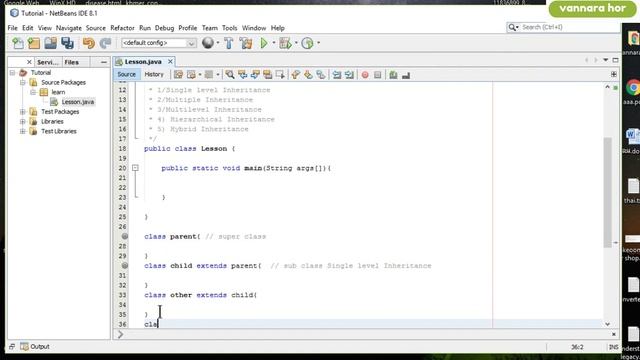Expand the Test Libraries node
Screen dimensions: 640x360
click(23, 131)
